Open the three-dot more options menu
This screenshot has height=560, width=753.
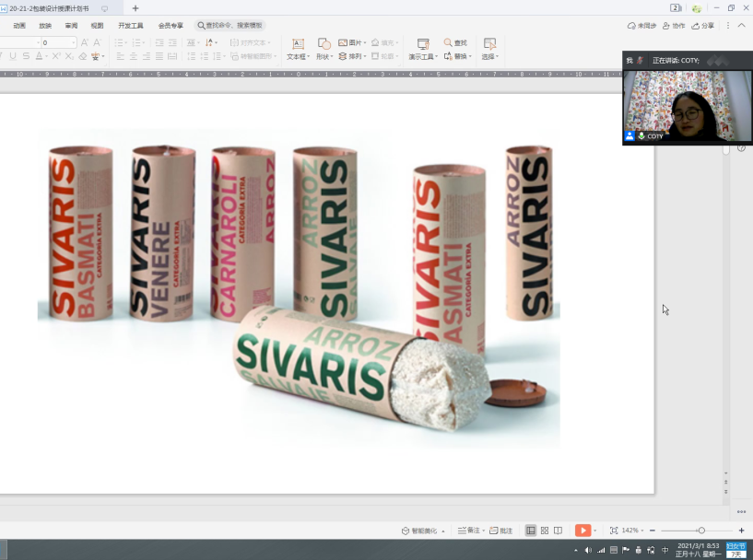728,26
